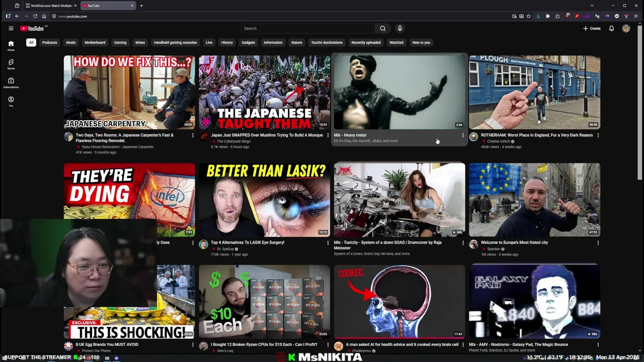
Task: Select the Nature category chip
Action: click(297, 42)
